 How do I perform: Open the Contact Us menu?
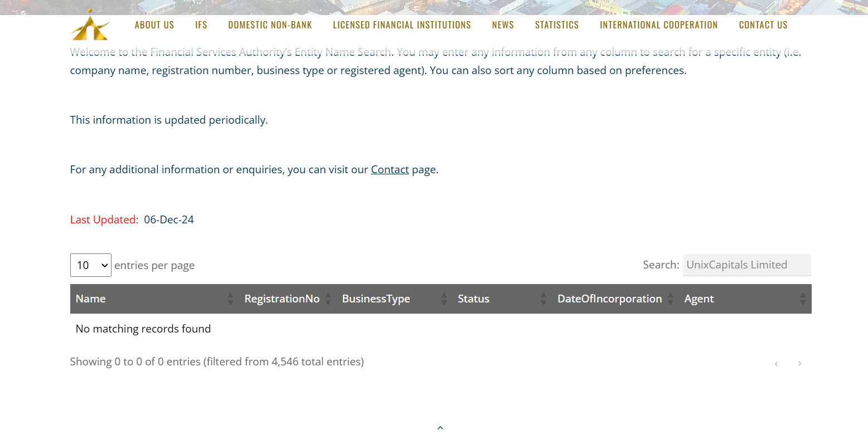coord(763,25)
